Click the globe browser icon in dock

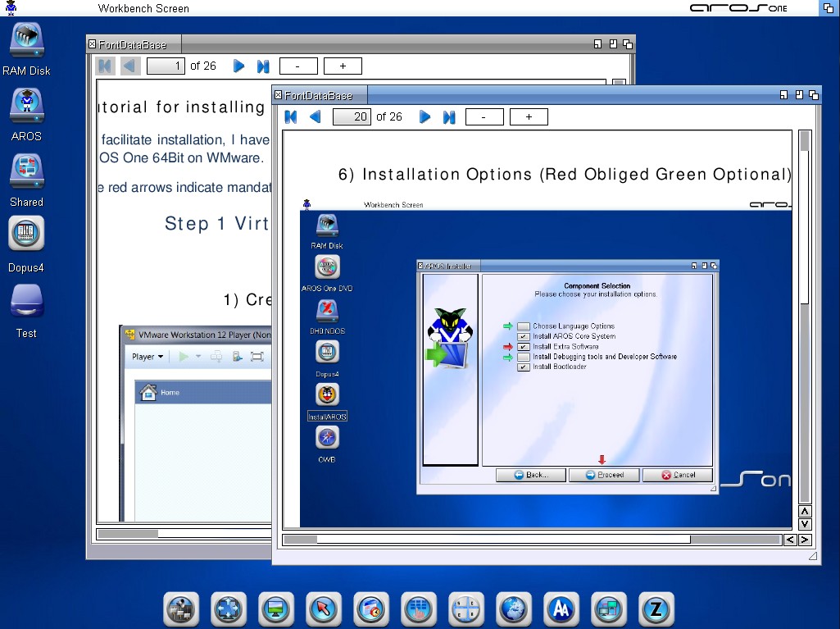click(513, 609)
